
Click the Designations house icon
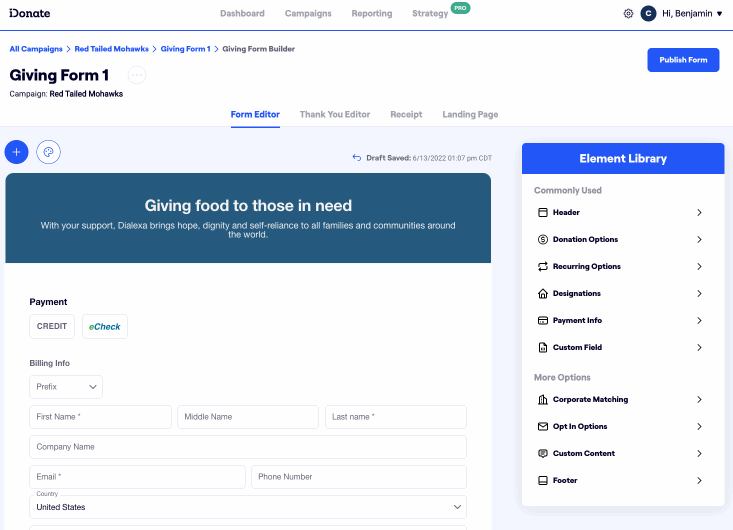543,294
